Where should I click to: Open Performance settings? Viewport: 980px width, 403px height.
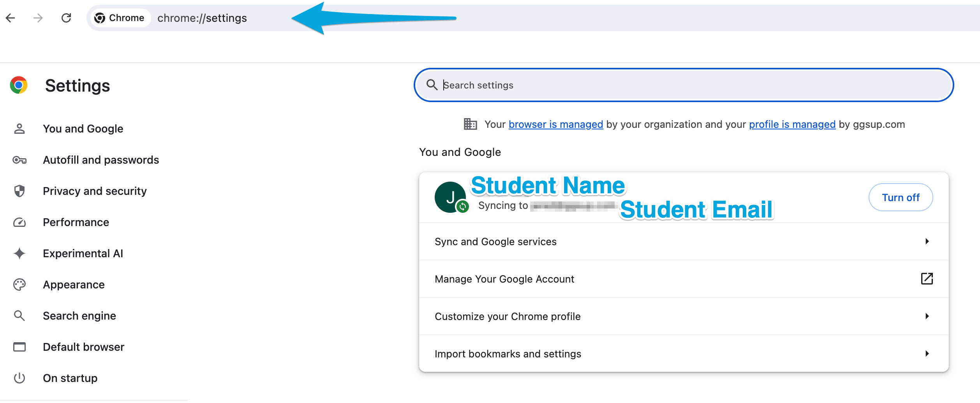[x=76, y=222]
